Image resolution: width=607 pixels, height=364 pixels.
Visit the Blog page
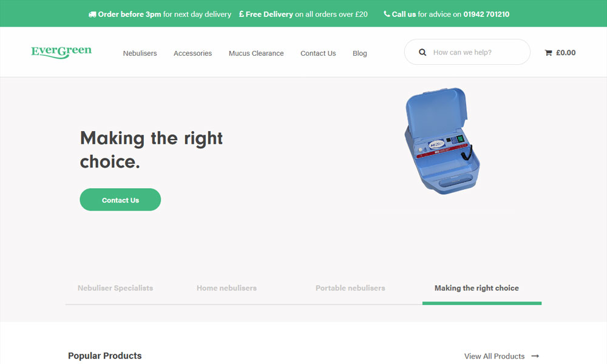360,53
